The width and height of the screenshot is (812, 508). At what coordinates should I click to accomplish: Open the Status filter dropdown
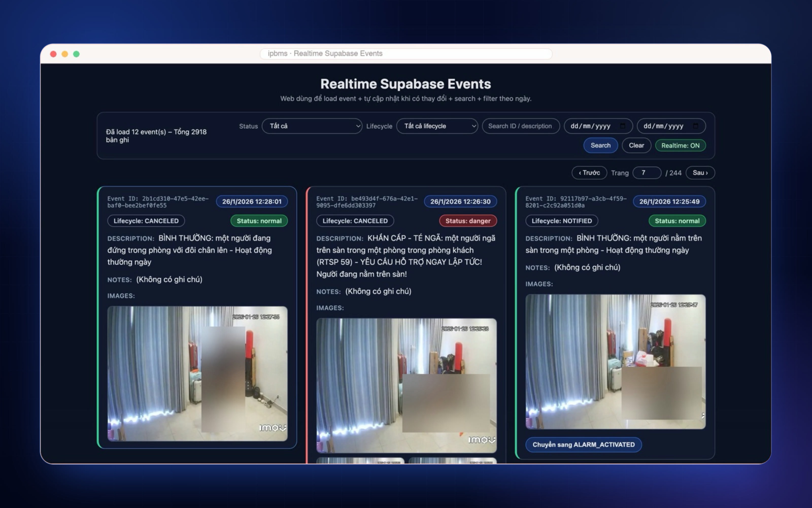tap(312, 126)
